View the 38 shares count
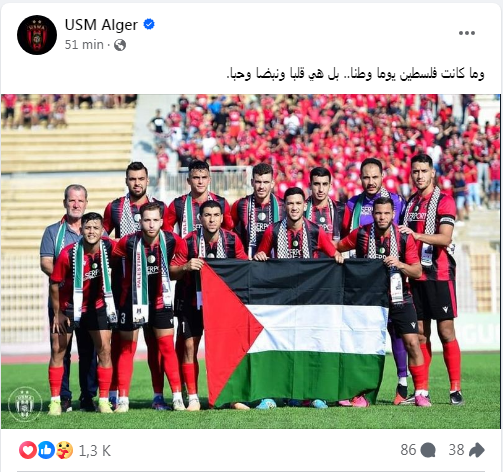Viewport: 503px width, 472px height. pos(456,450)
